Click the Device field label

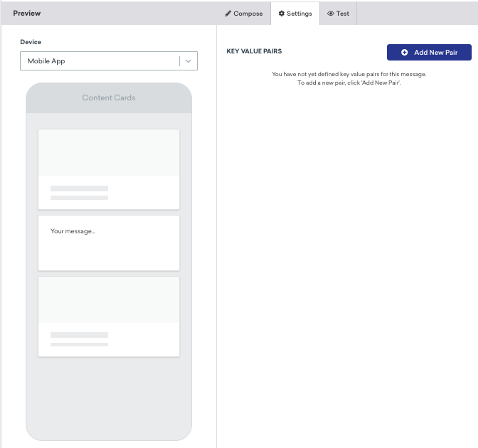point(30,42)
